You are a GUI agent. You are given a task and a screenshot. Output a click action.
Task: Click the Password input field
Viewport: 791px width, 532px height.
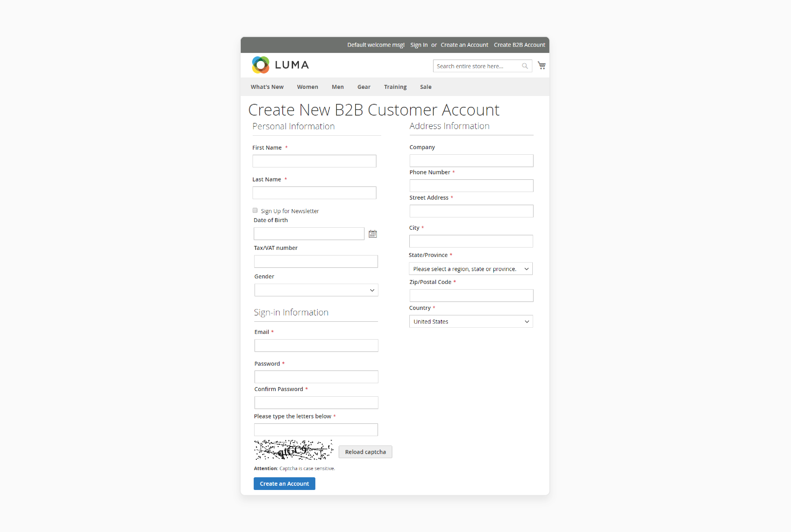coord(316,377)
